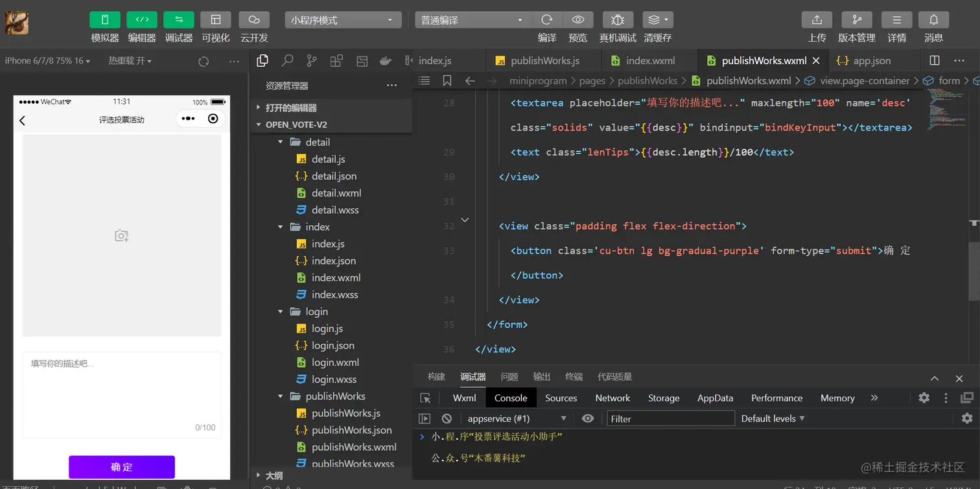Tap the camera upload icon in simulator
This screenshot has height=489, width=980.
click(122, 235)
